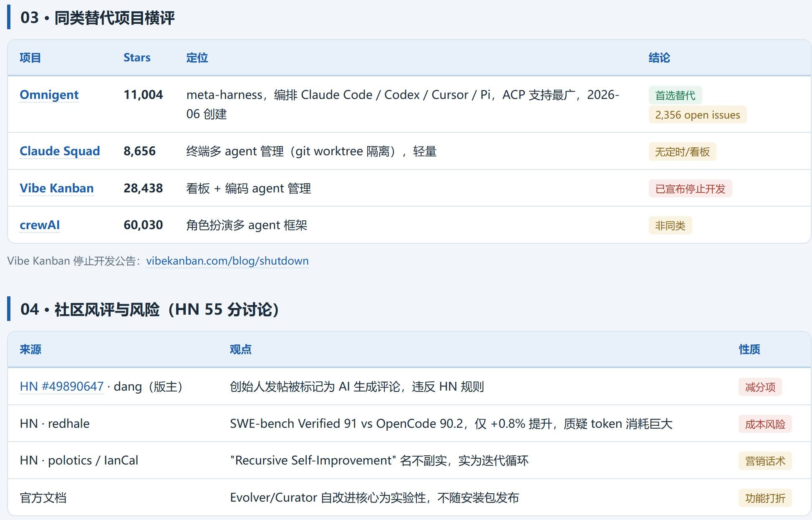Click the HN · redhale source cell
Image resolution: width=812 pixels, height=520 pixels.
[55, 424]
